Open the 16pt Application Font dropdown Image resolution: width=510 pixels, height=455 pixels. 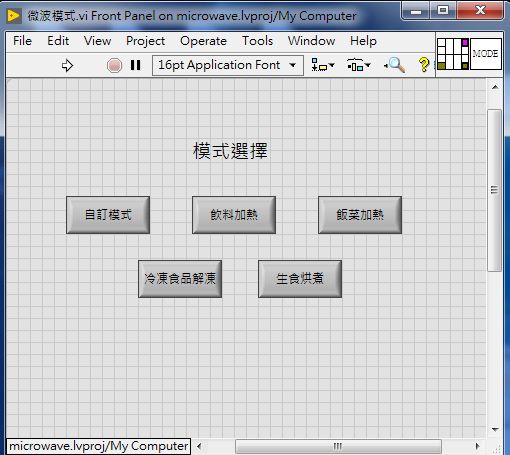pos(228,65)
